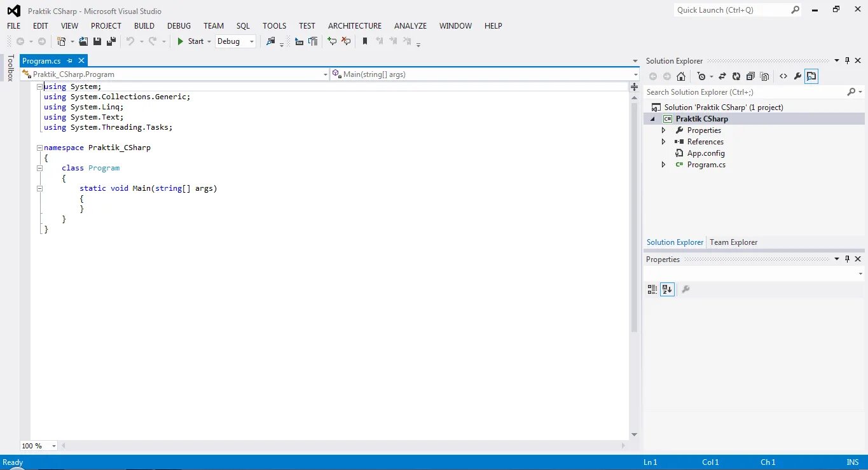Image resolution: width=868 pixels, height=470 pixels.
Task: Click the Open File toolbar icon
Action: (83, 41)
